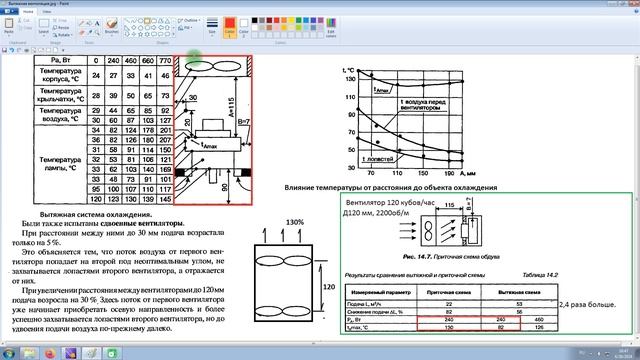The width and height of the screenshot is (640, 360).
Task: Pick the purple palette swatch
Action: pyautogui.click(x=321, y=20)
